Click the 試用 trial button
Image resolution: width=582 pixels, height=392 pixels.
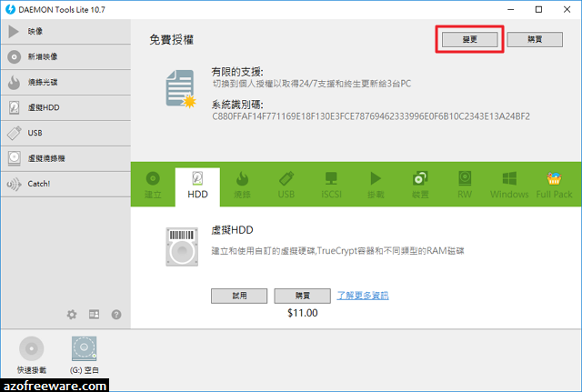pos(239,296)
